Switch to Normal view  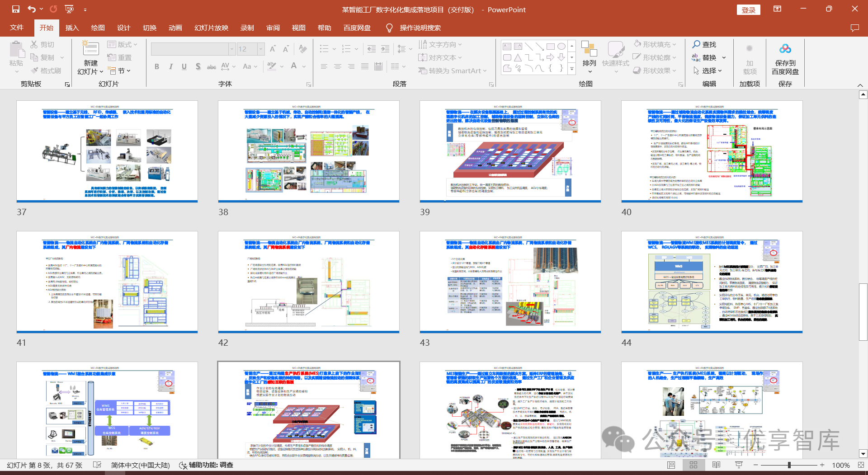click(x=671, y=465)
